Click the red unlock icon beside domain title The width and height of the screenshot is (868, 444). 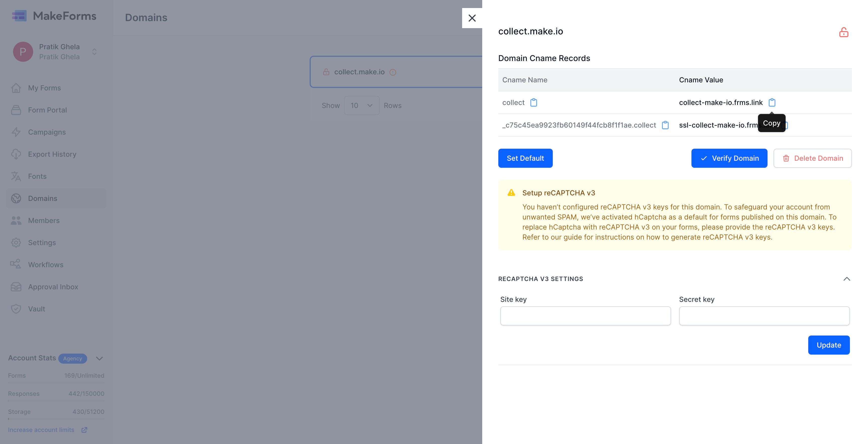click(843, 32)
